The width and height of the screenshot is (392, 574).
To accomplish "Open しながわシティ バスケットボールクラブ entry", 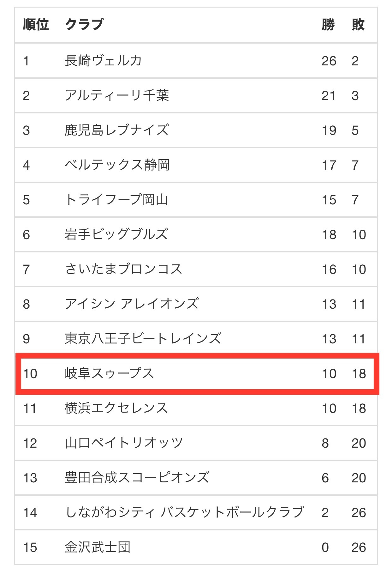I will [185, 512].
